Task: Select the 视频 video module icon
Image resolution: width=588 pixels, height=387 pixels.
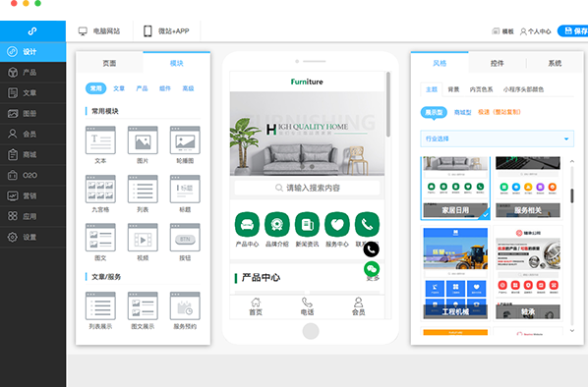Action: click(x=143, y=238)
